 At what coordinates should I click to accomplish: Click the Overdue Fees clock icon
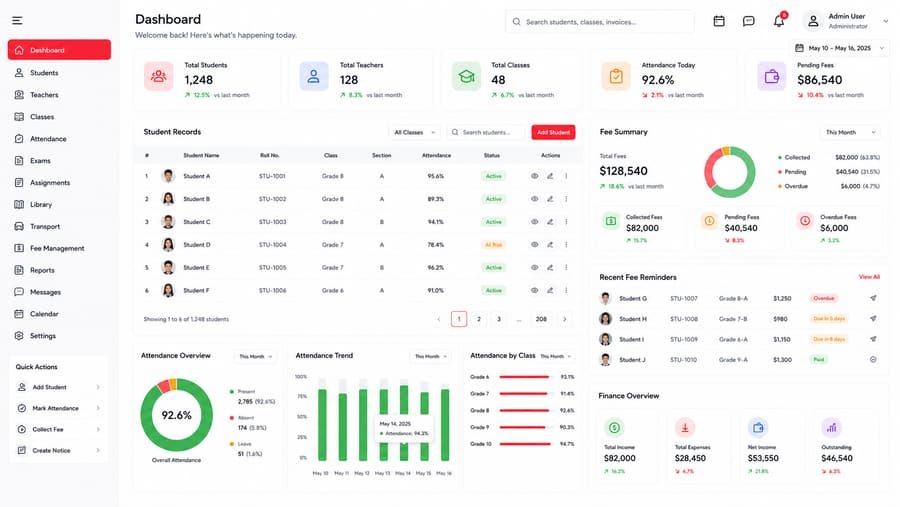point(805,221)
